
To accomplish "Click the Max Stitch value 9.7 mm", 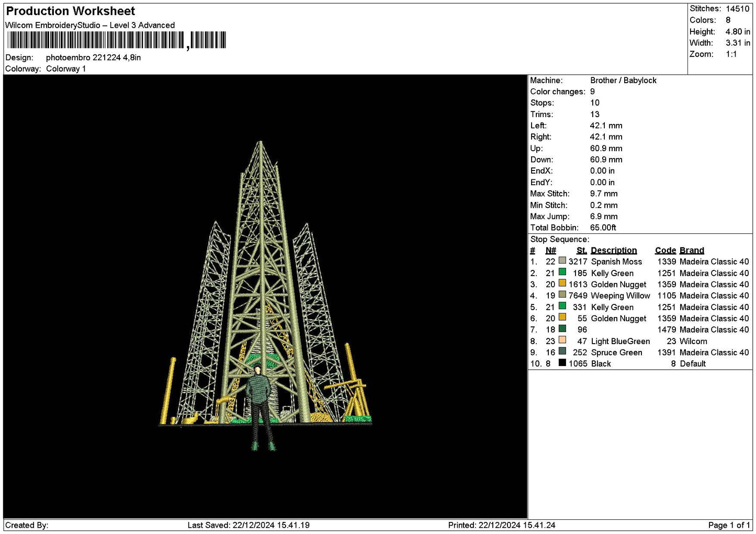I will [604, 194].
